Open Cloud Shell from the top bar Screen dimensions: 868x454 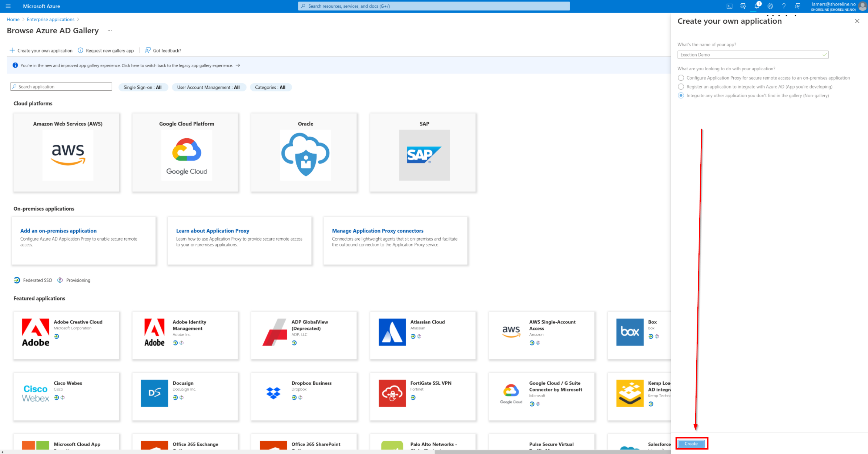point(730,6)
